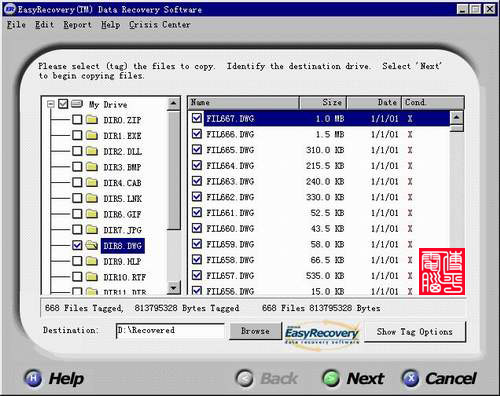Image resolution: width=500 pixels, height=396 pixels.
Task: Tag the DIR0.ZIP folder checkbox
Action: [x=77, y=119]
